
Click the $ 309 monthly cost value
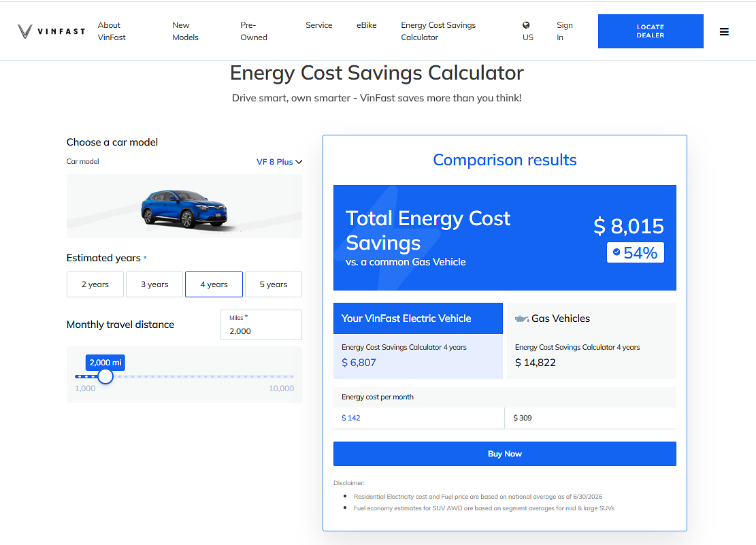[523, 418]
